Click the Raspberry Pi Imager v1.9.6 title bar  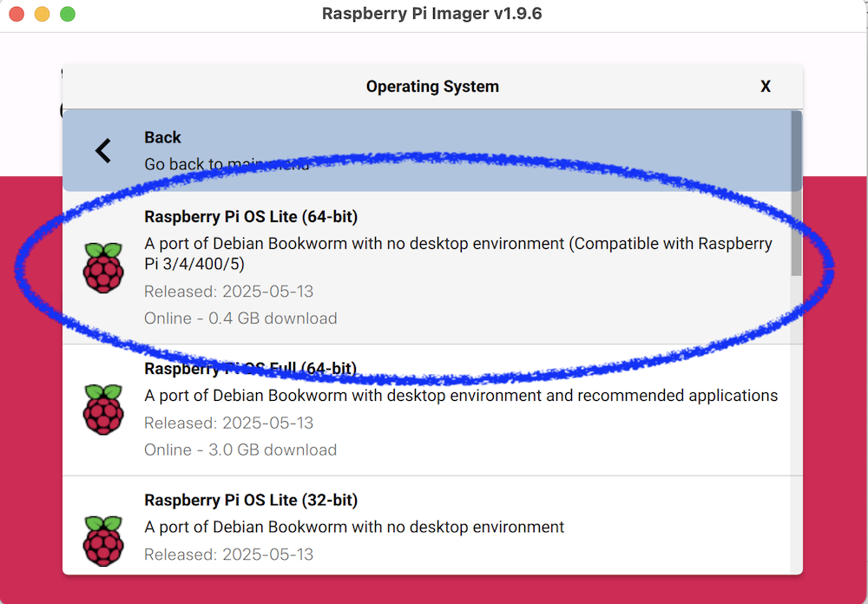click(x=432, y=14)
